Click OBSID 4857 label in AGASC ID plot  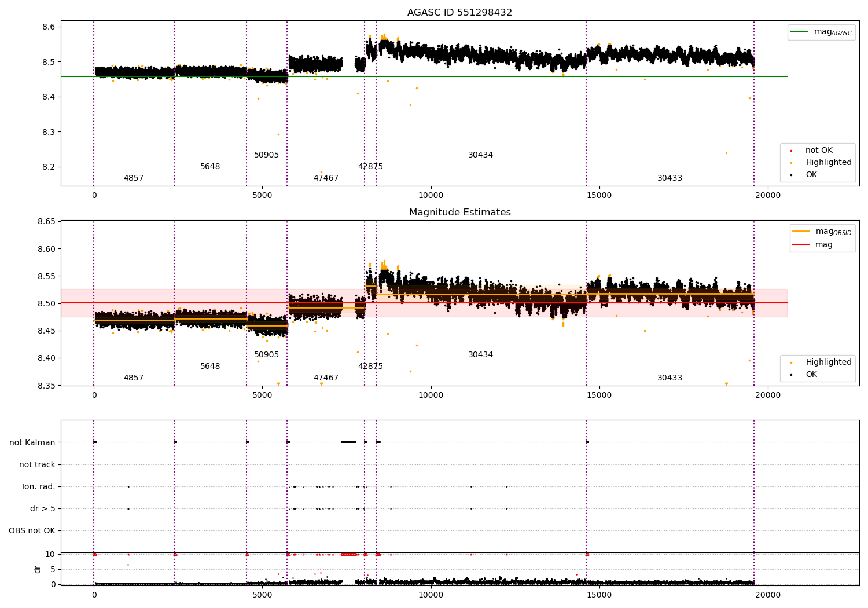point(134,178)
